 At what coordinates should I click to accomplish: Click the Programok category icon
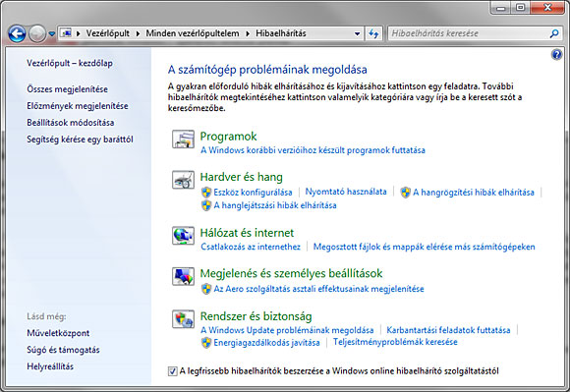click(183, 140)
